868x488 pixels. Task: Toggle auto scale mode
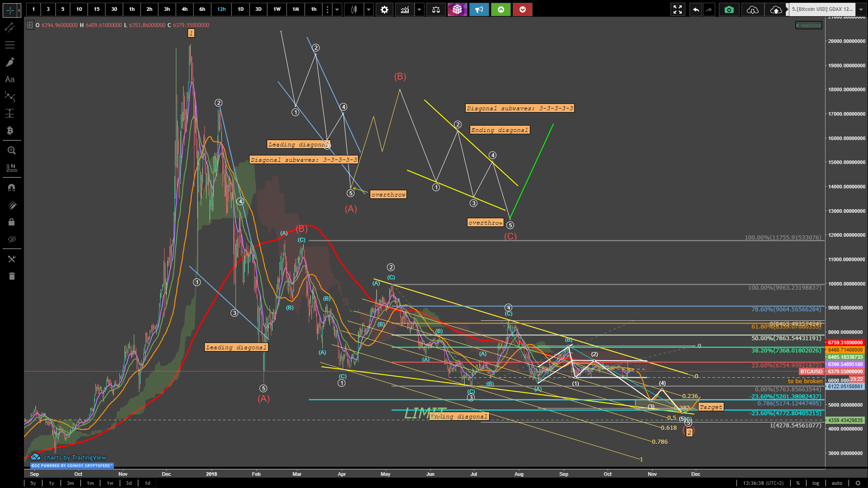[837, 483]
